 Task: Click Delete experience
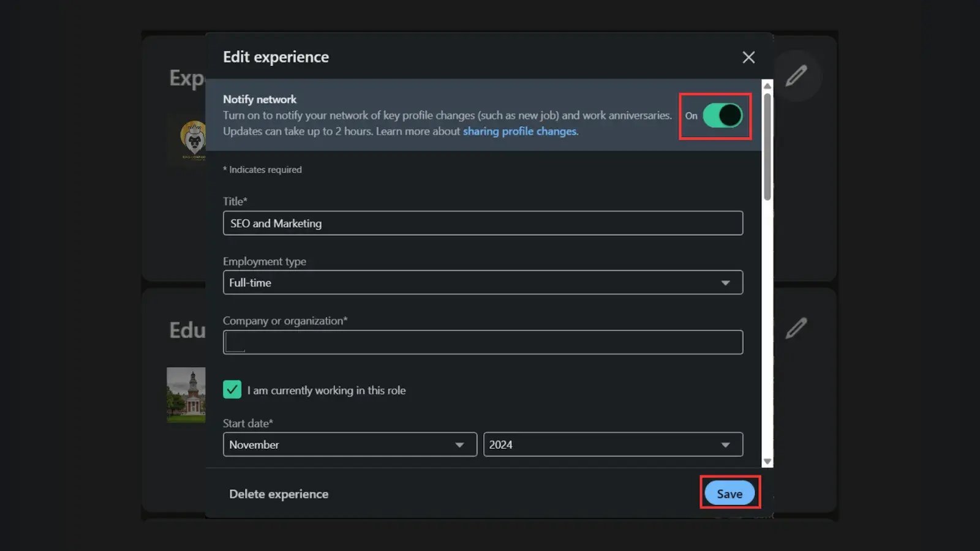279,494
